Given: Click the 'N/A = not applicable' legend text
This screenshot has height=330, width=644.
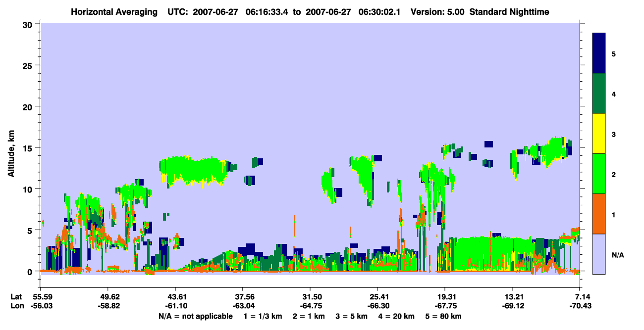Looking at the screenshot, I should pos(195,316).
